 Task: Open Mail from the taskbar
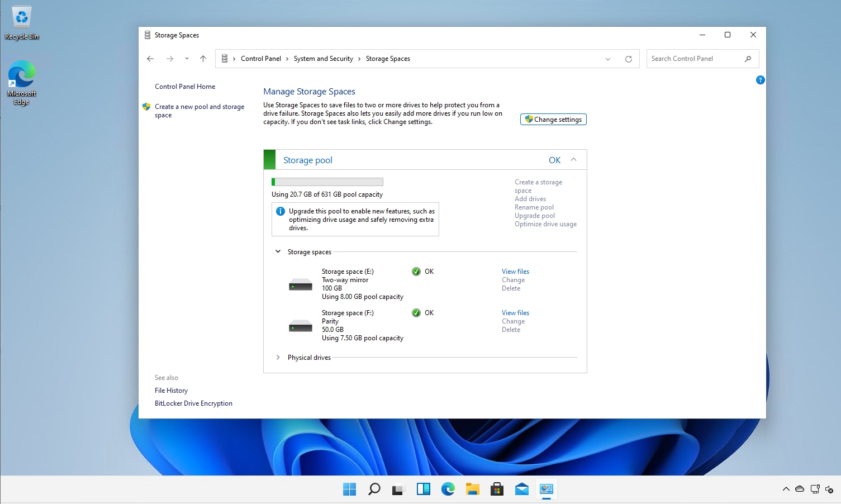click(521, 488)
